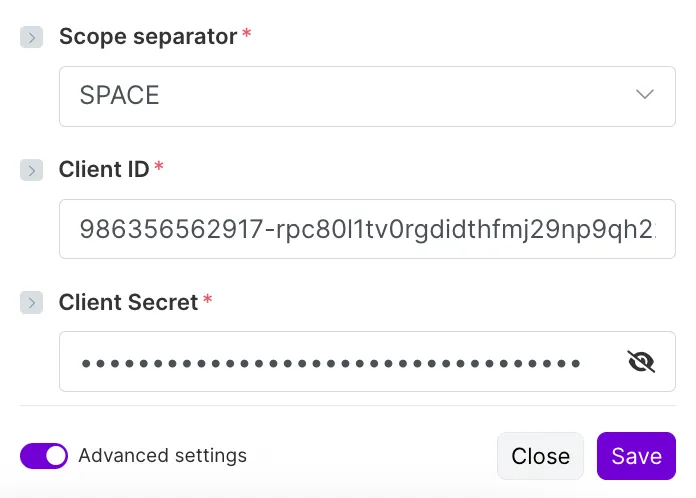Open the Scope separator dropdown
Image resolution: width=696 pixels, height=498 pixels.
point(367,96)
